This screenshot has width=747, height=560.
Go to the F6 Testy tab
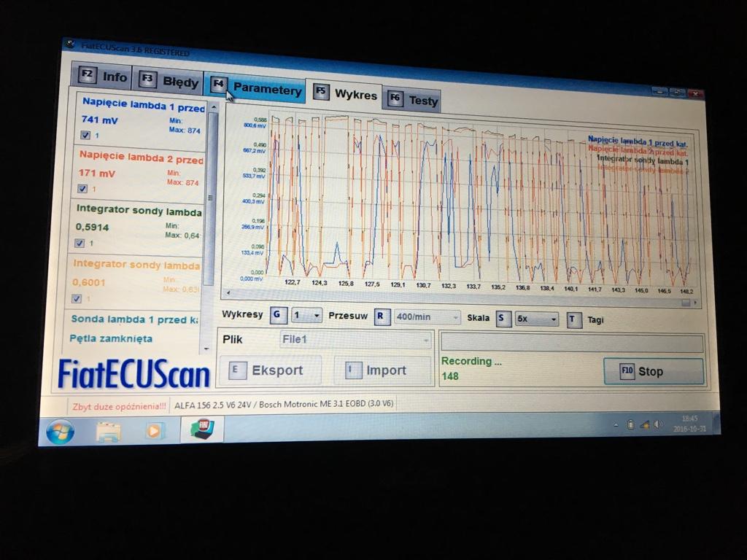click(x=412, y=99)
